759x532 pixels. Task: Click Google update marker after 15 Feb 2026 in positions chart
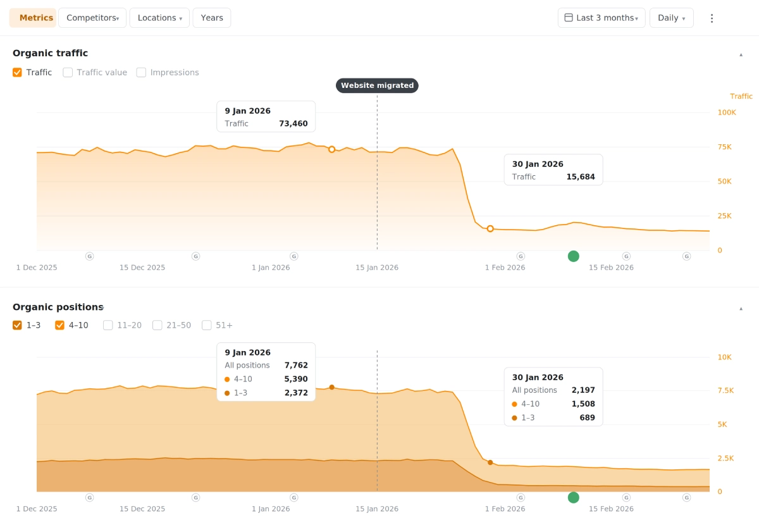point(626,498)
